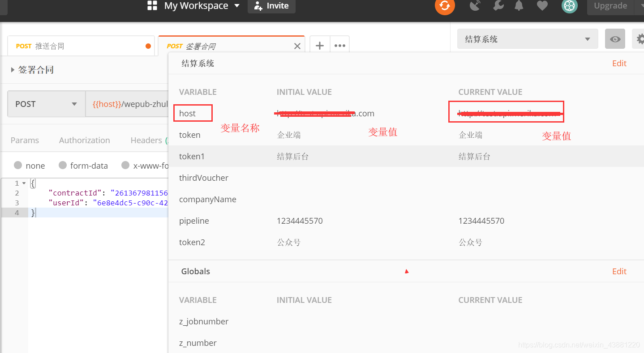This screenshot has width=644, height=353.
Task: Click Edit for Globals
Action: pyautogui.click(x=619, y=271)
